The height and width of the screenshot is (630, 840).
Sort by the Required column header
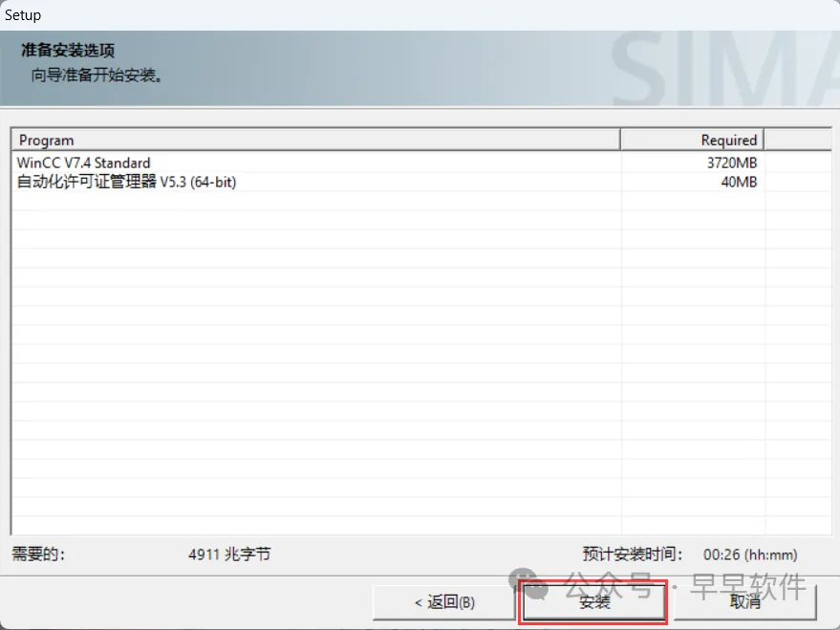point(692,140)
